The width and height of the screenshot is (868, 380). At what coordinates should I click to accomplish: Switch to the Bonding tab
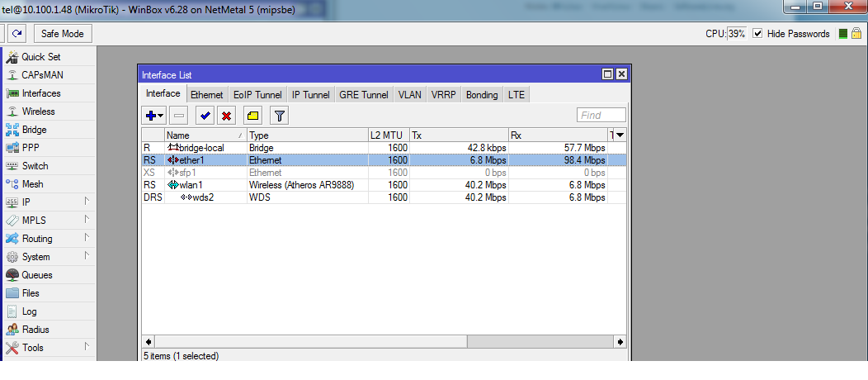pos(482,95)
